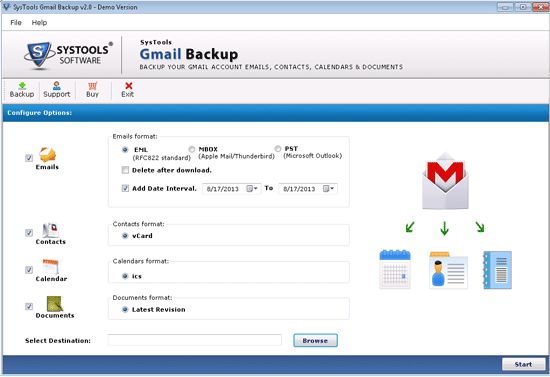Image resolution: width=550 pixels, height=377 pixels.
Task: Click the Select Destination path field
Action: pyautogui.click(x=195, y=340)
